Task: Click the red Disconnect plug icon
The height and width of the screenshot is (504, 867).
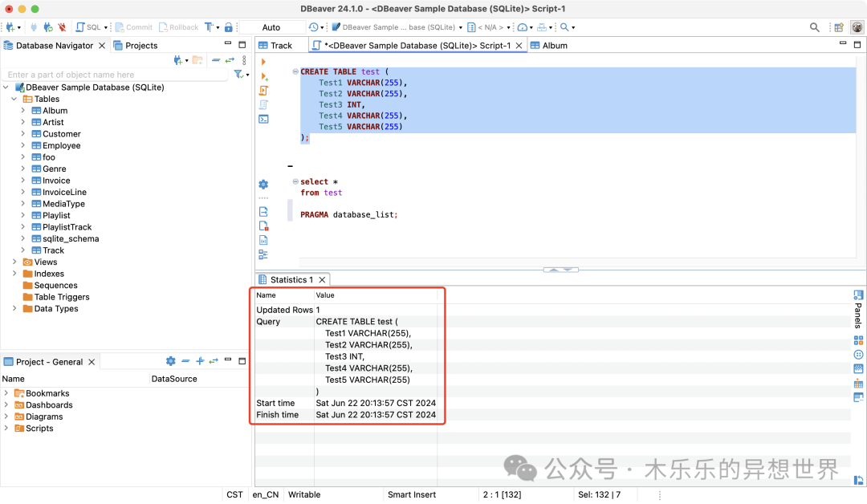Action: coord(62,27)
